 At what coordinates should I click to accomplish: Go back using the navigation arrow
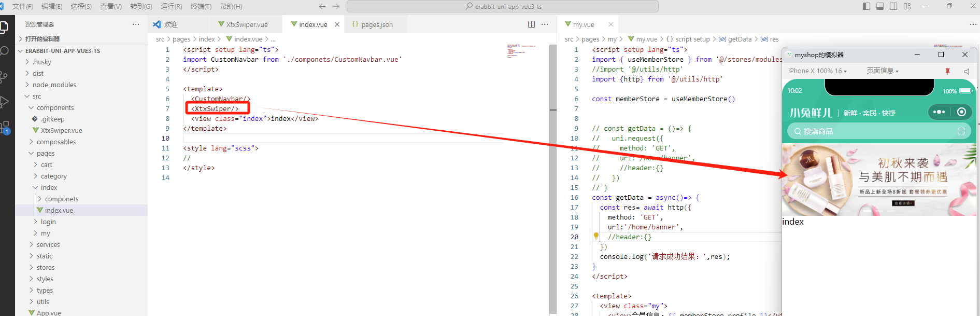tap(322, 6)
